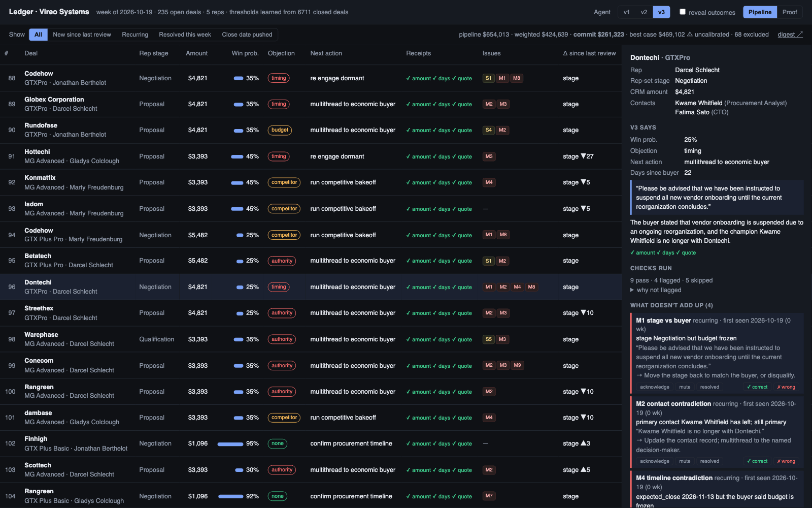Click M4 badge on selected Dontechi row
This screenshot has height=508, width=812.
tap(517, 287)
